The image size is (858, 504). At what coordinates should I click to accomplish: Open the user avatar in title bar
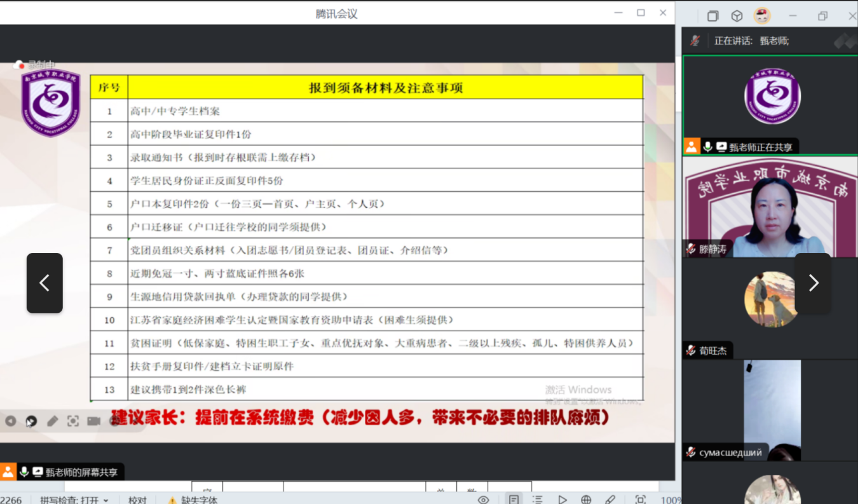762,16
